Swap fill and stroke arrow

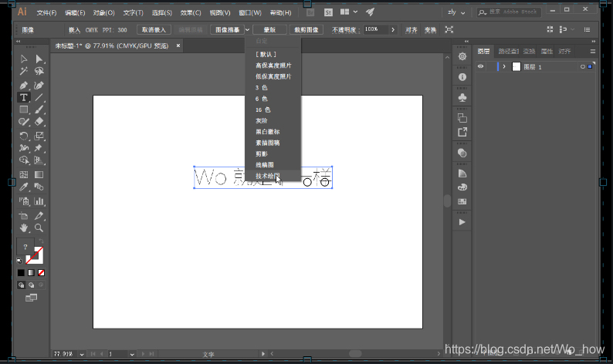[41, 241]
